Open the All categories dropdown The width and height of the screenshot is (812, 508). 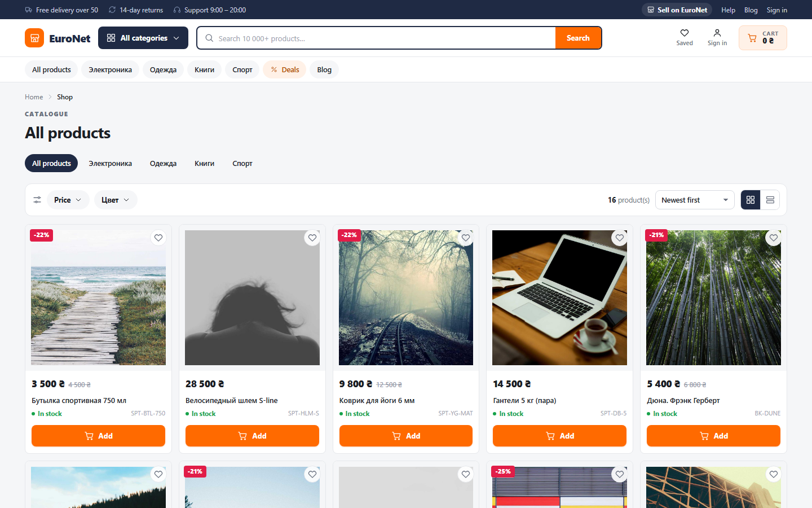tap(143, 38)
